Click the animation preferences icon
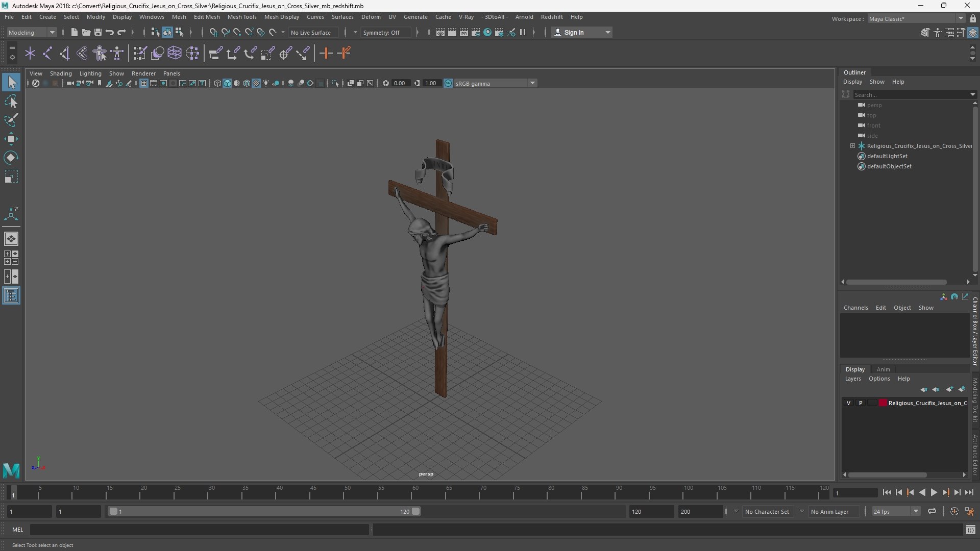This screenshot has width=980, height=551. (969, 511)
